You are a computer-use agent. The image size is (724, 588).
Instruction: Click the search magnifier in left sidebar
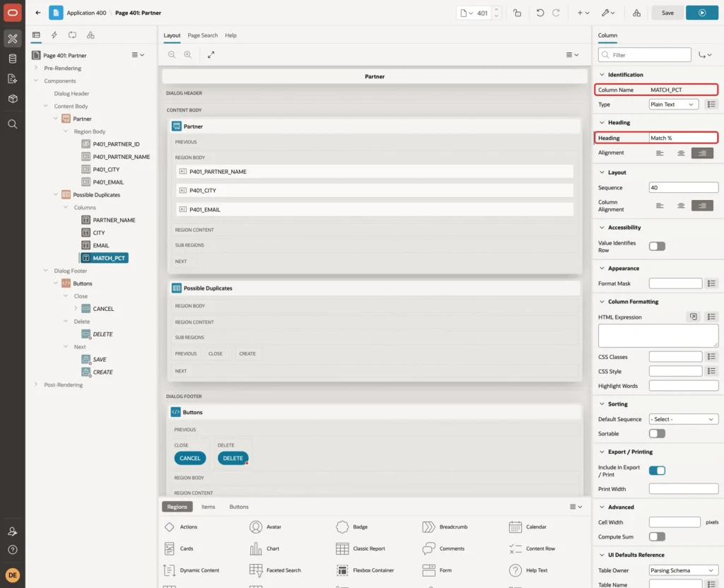(x=13, y=124)
